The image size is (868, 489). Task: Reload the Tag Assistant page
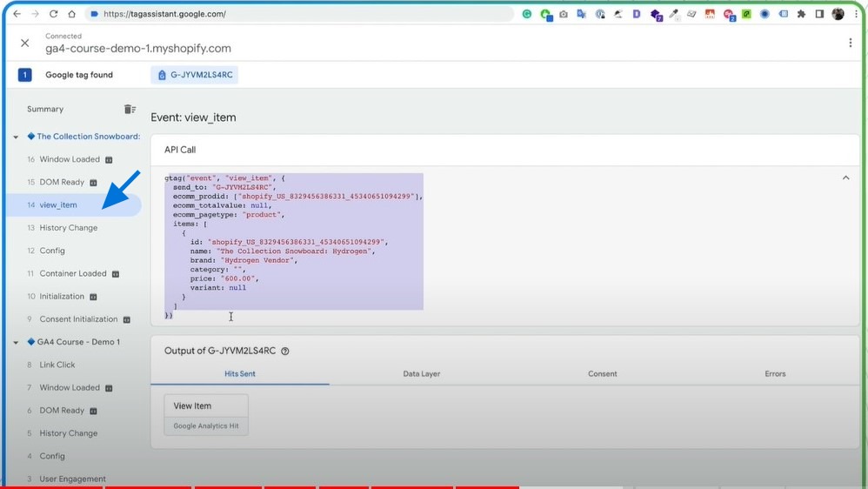point(53,14)
